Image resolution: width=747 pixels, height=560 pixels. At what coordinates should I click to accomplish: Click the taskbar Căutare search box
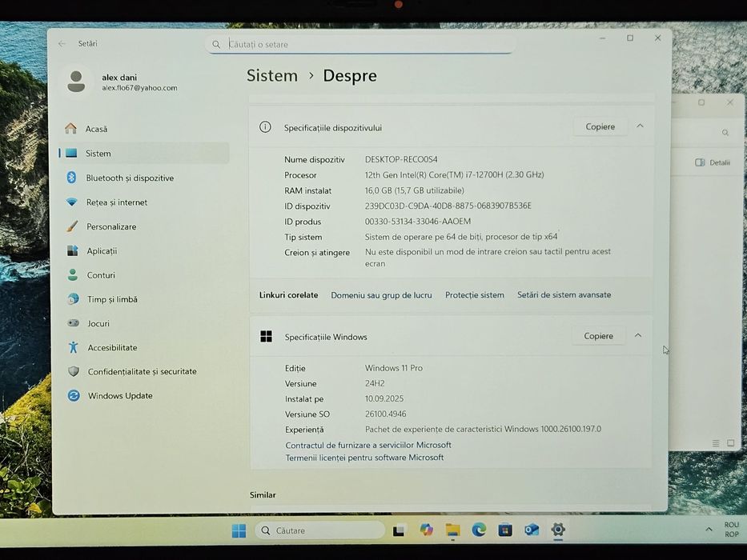(x=320, y=530)
